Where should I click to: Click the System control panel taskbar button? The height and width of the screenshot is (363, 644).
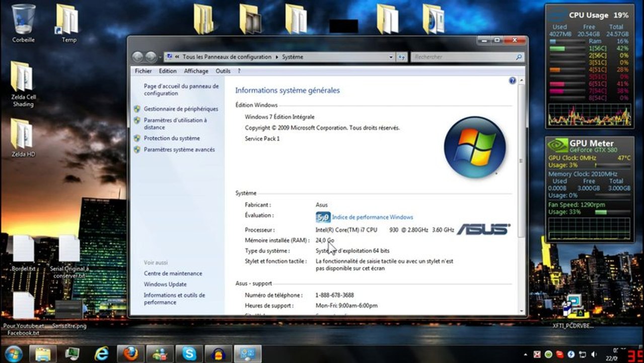248,354
